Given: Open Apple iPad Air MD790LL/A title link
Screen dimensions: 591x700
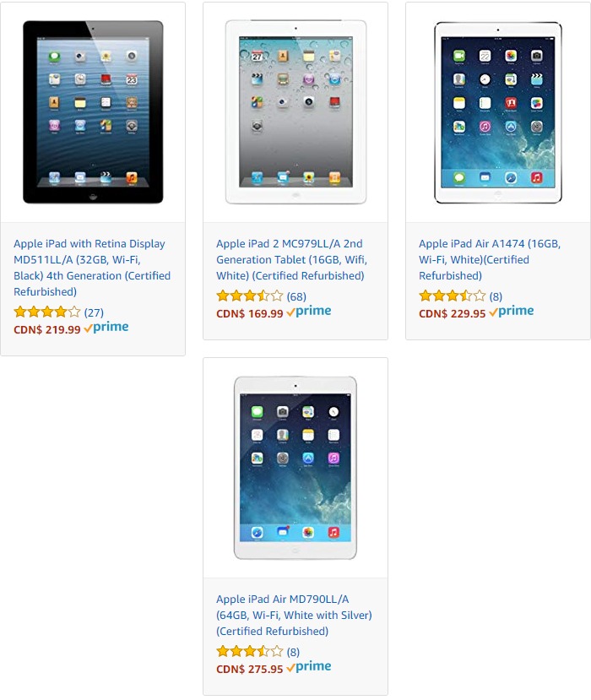Looking at the screenshot, I should (294, 615).
